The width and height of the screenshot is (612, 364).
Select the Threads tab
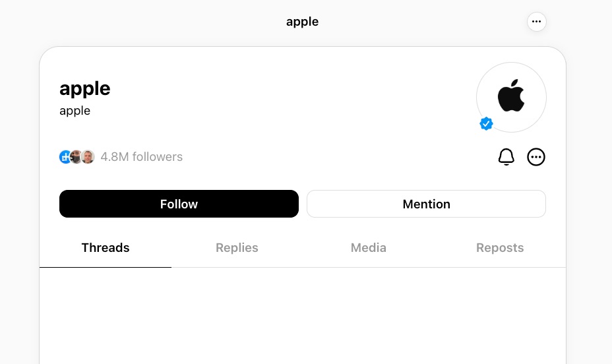click(106, 248)
